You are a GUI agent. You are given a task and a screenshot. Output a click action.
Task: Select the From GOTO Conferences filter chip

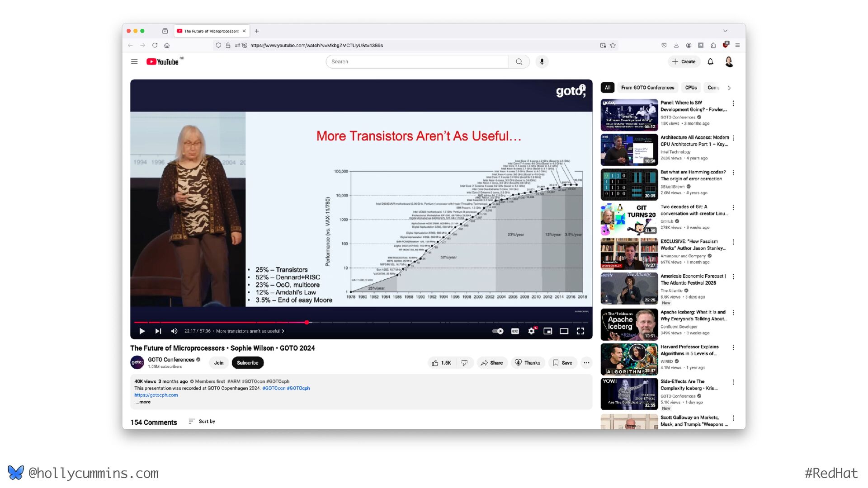pos(647,88)
